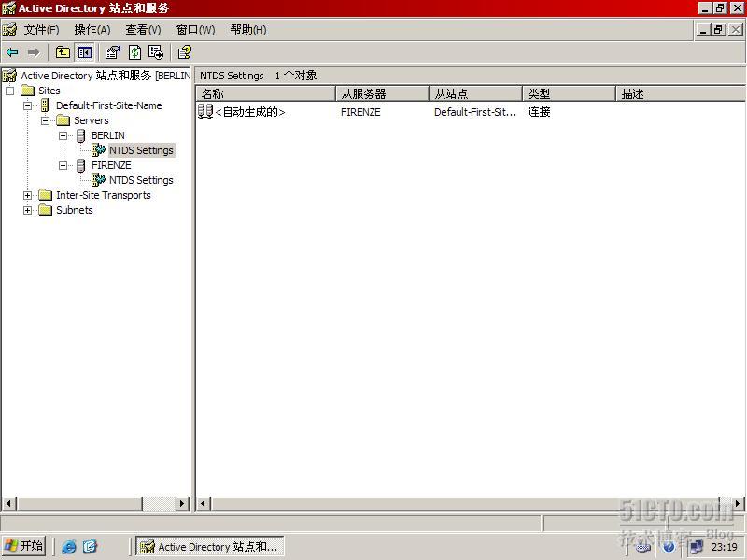The image size is (747, 560).
Task: Sort by the 类型 column header
Action: (x=570, y=94)
